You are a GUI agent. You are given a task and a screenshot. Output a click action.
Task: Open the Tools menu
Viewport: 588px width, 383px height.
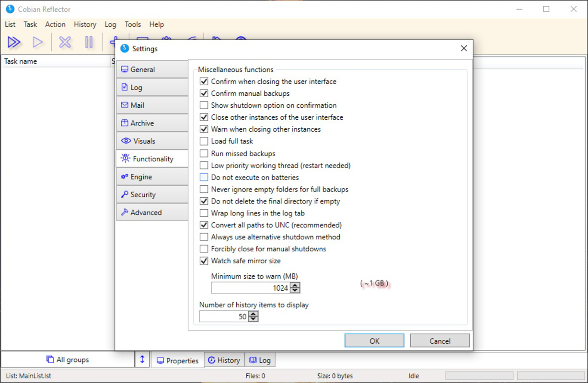tap(133, 24)
